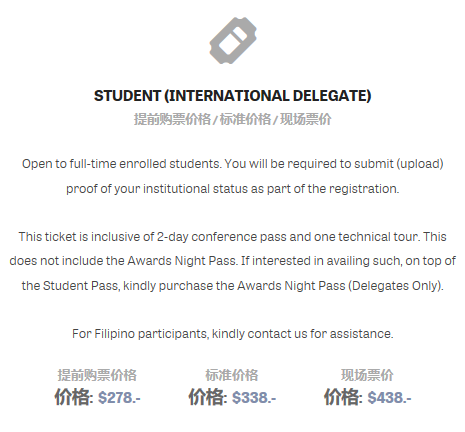Screen dimensions: 465x432
Task: Click 现场票价 in the gray subtitle
Action: [306, 119]
